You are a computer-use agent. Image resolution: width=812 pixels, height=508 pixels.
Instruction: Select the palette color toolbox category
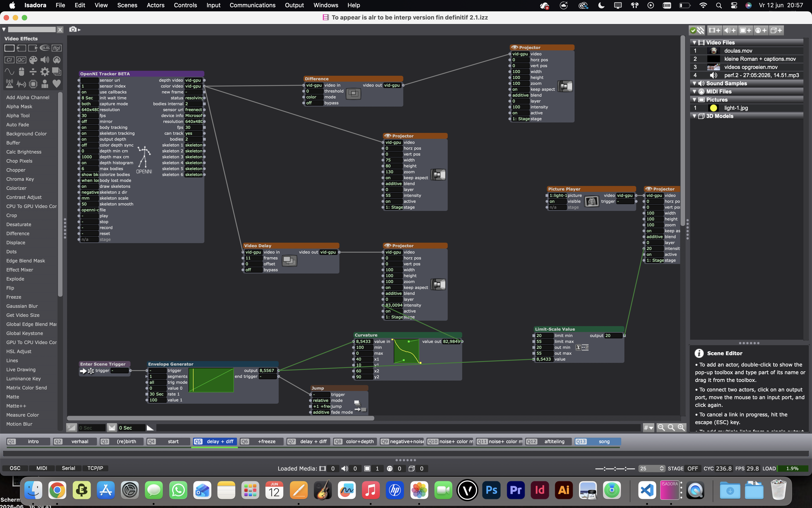click(x=33, y=60)
